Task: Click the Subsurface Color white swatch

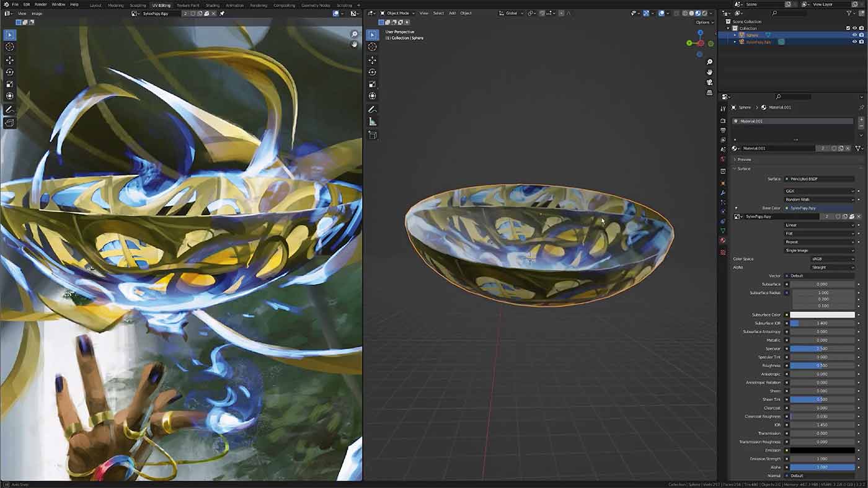Action: [821, 315]
